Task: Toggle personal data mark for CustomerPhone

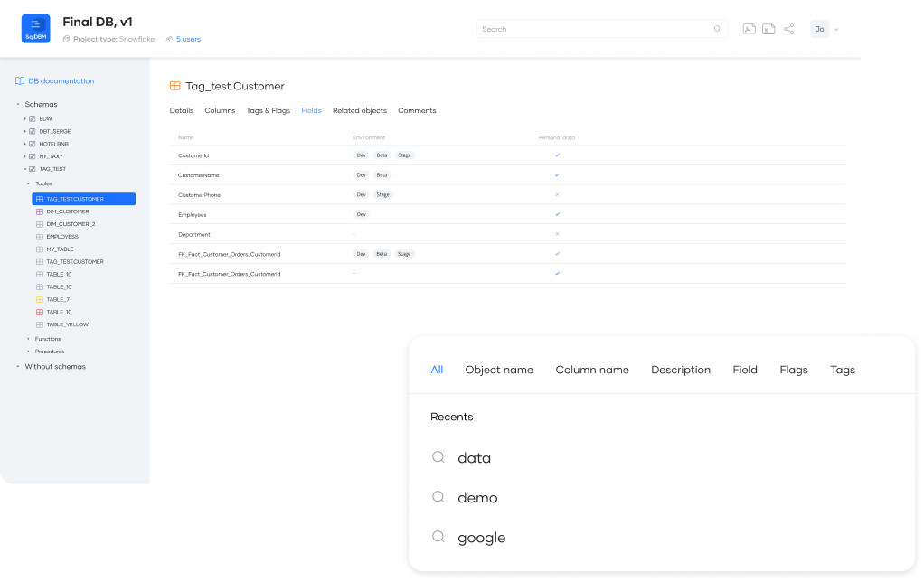Action: 557,194
